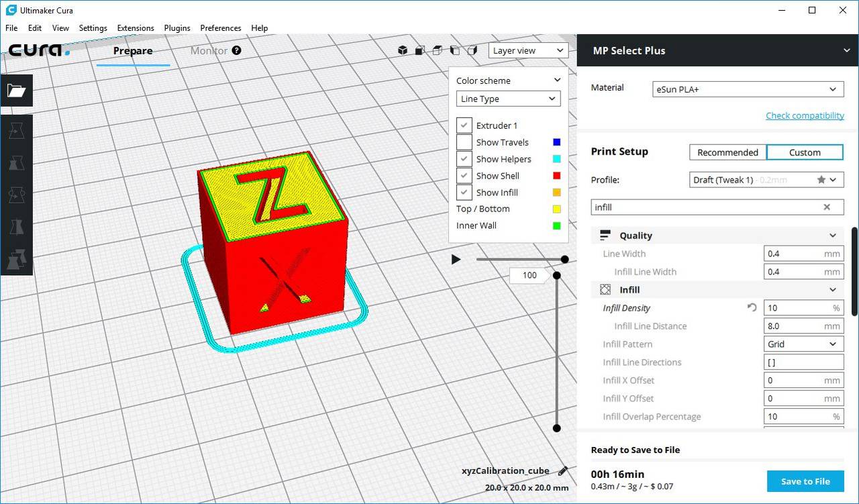The width and height of the screenshot is (859, 504).
Task: Open the Help menu
Action: click(259, 28)
